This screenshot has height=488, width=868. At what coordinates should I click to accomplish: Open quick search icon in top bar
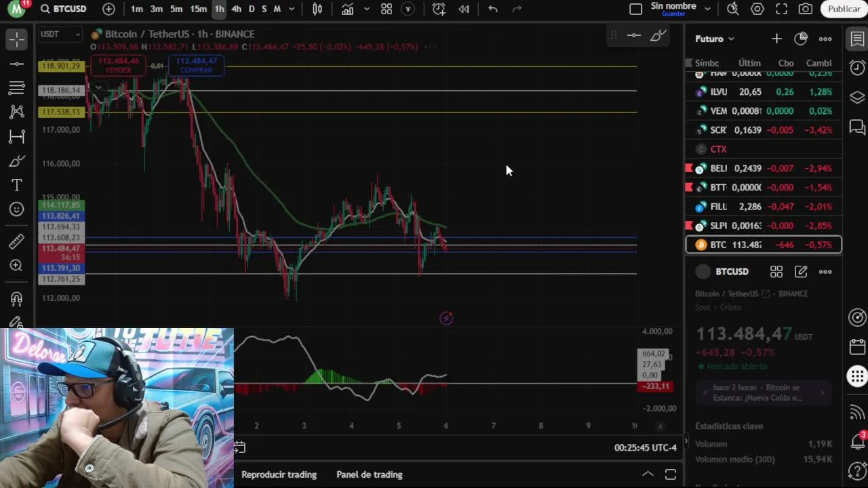tap(733, 9)
